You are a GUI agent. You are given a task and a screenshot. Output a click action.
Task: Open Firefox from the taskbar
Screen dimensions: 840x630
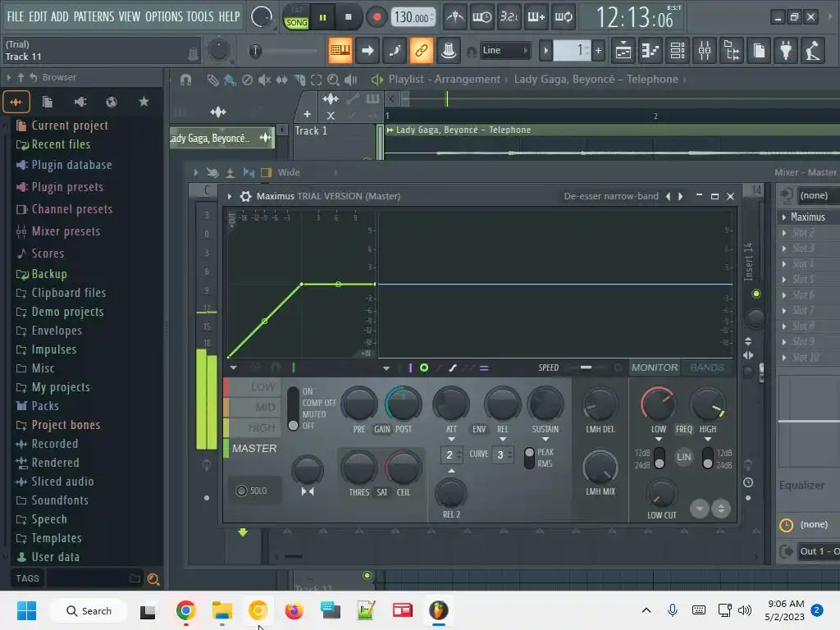pos(294,610)
